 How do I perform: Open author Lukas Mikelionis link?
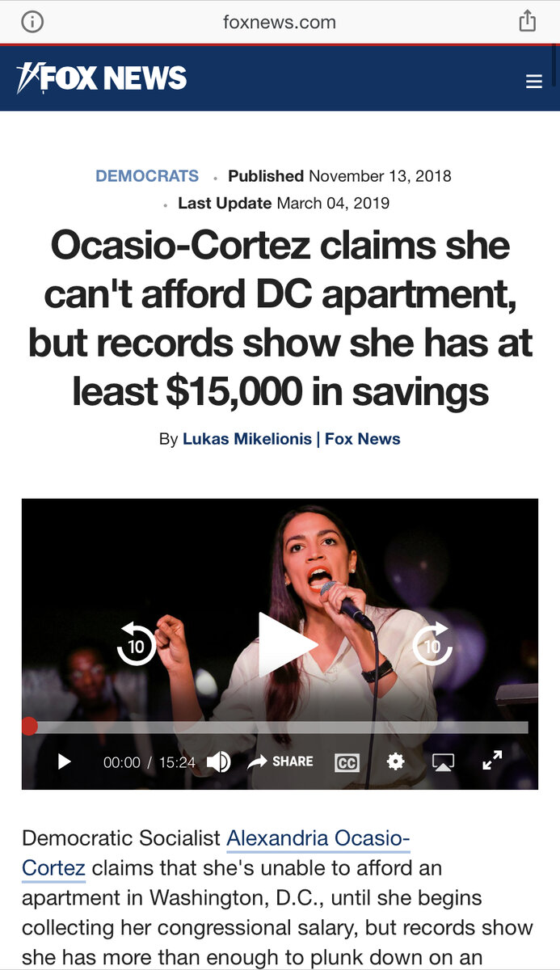247,439
